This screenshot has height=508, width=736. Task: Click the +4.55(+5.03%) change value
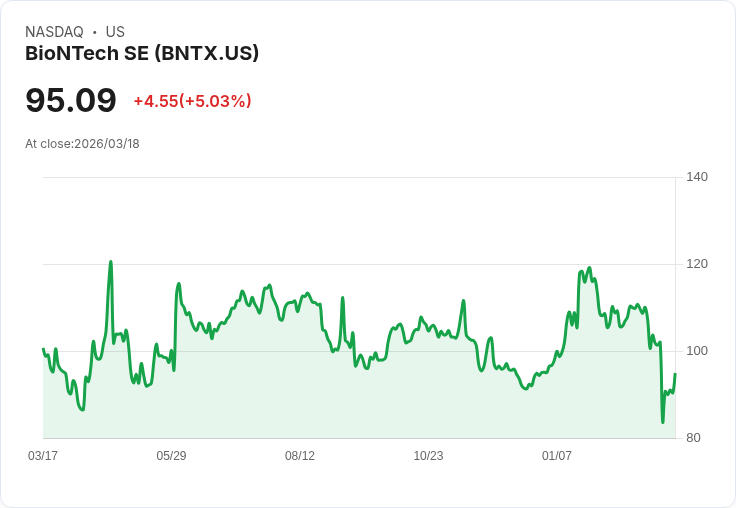(192, 101)
